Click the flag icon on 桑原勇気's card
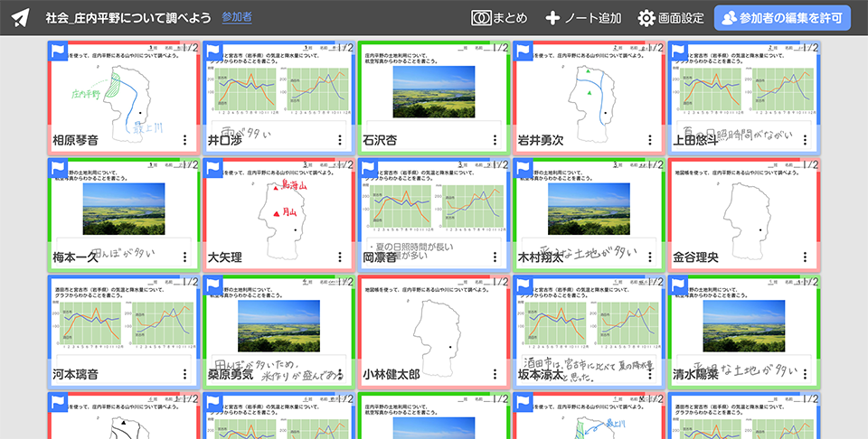The height and width of the screenshot is (439, 868). pyautogui.click(x=215, y=288)
